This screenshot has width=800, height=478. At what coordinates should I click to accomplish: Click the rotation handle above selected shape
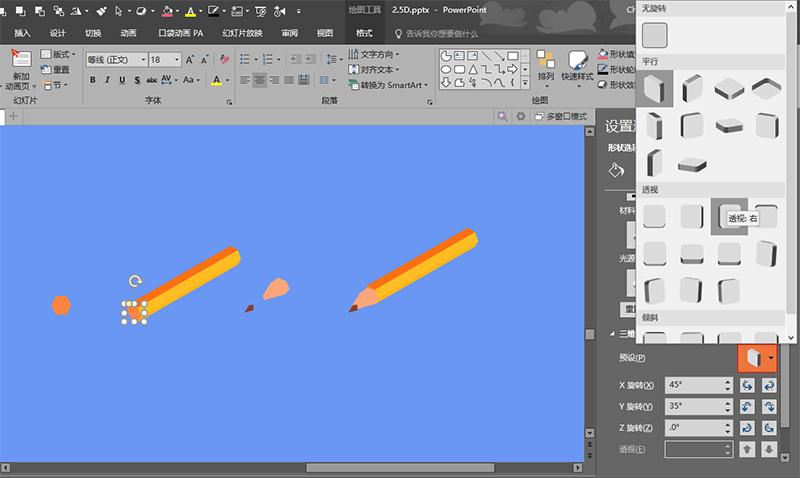(135, 283)
